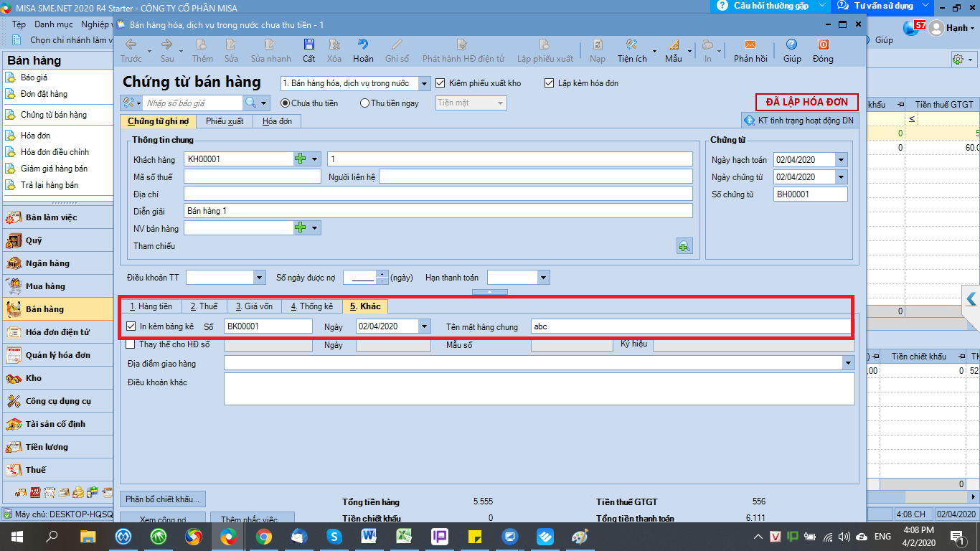Click green plus beside Khách hàng code

coord(301,159)
